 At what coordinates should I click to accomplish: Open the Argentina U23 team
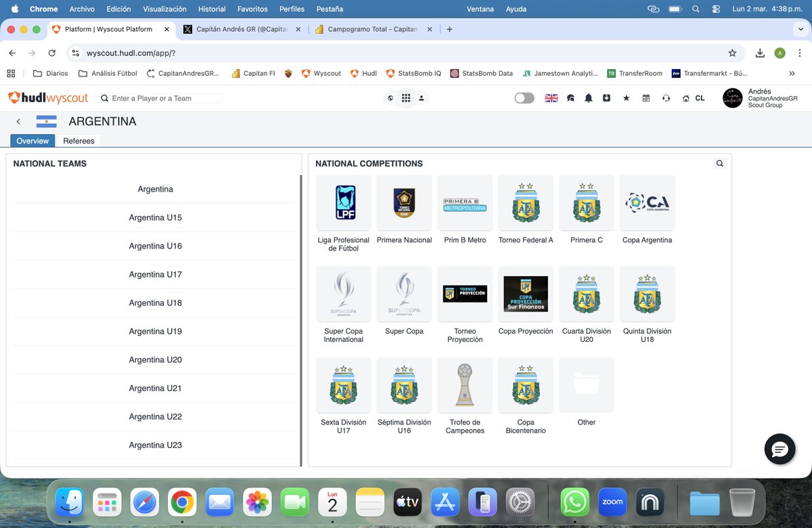click(x=156, y=445)
